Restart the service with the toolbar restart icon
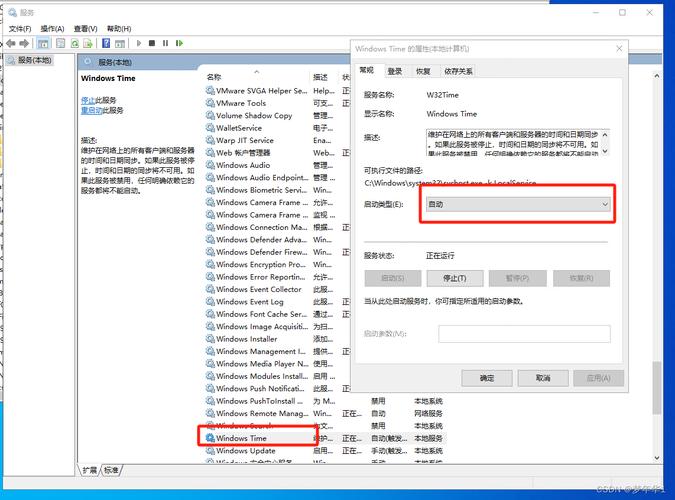This screenshot has height=500, width=675. click(x=180, y=43)
